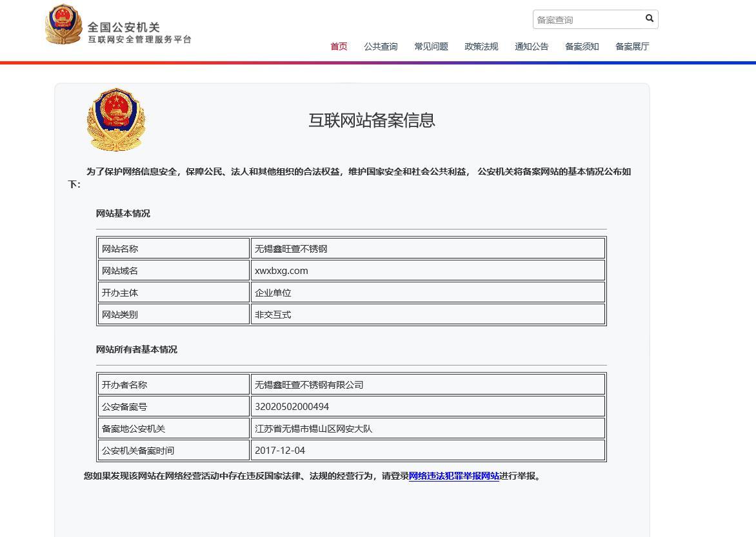Click the 网站名称 label cell
Screen dimensions: 756x537
pos(174,249)
